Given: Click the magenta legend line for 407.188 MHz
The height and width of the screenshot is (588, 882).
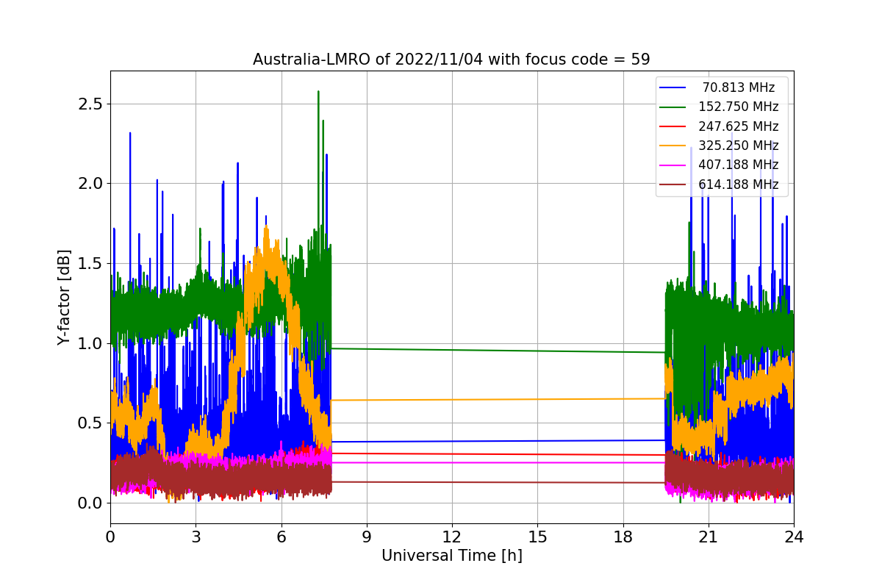Looking at the screenshot, I should [x=673, y=165].
